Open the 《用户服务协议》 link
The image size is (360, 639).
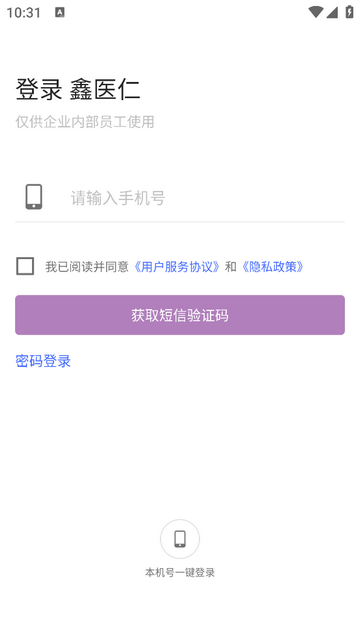[177, 267]
